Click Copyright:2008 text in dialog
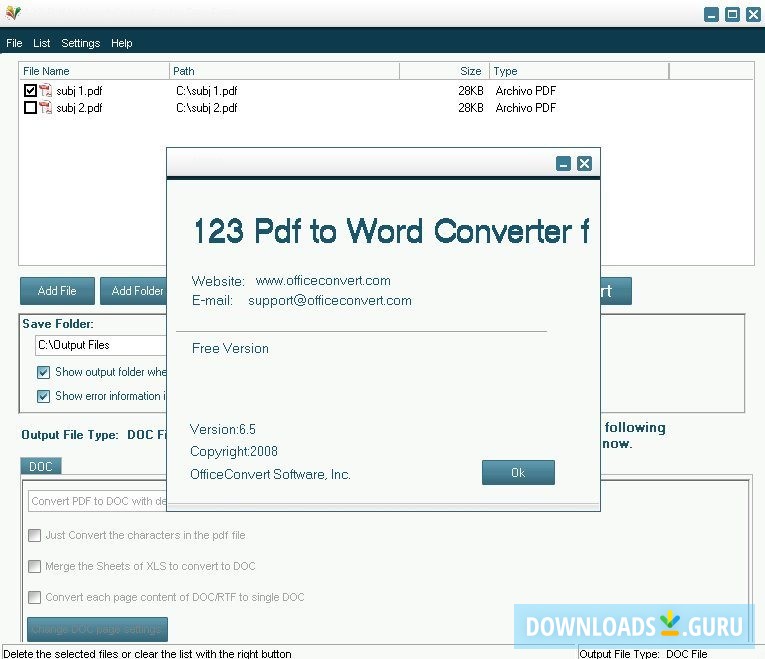 (x=234, y=451)
